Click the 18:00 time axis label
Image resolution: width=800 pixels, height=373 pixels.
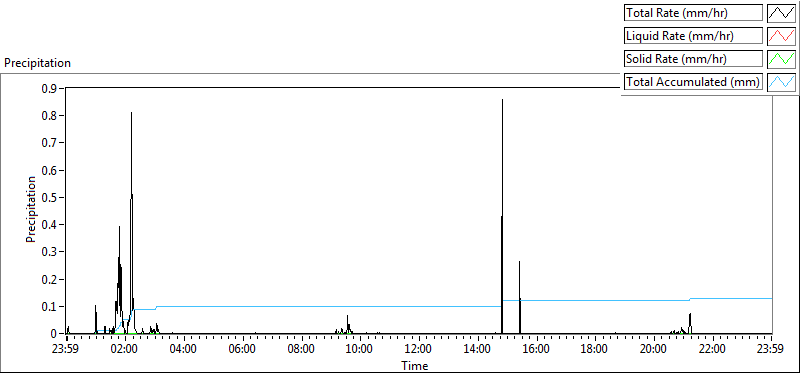tap(595, 350)
